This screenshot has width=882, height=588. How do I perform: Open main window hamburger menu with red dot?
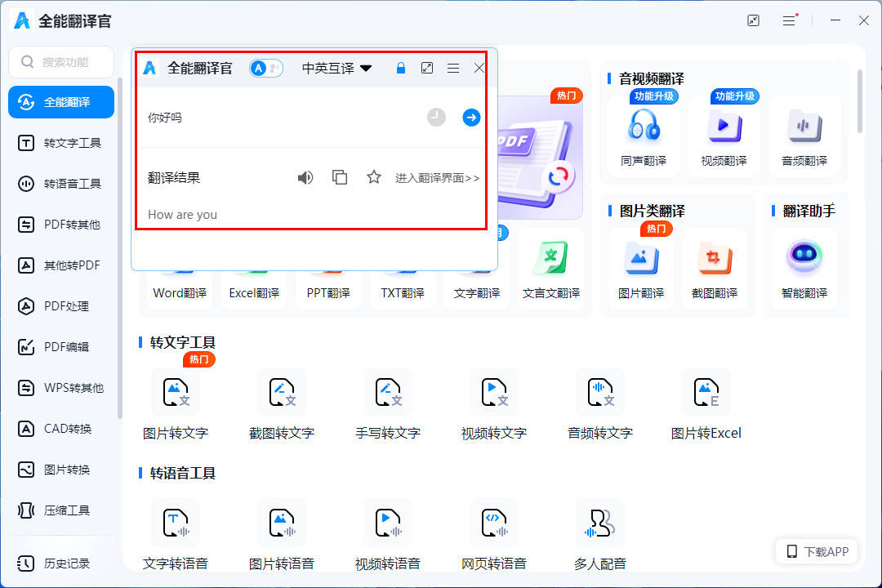[790, 20]
